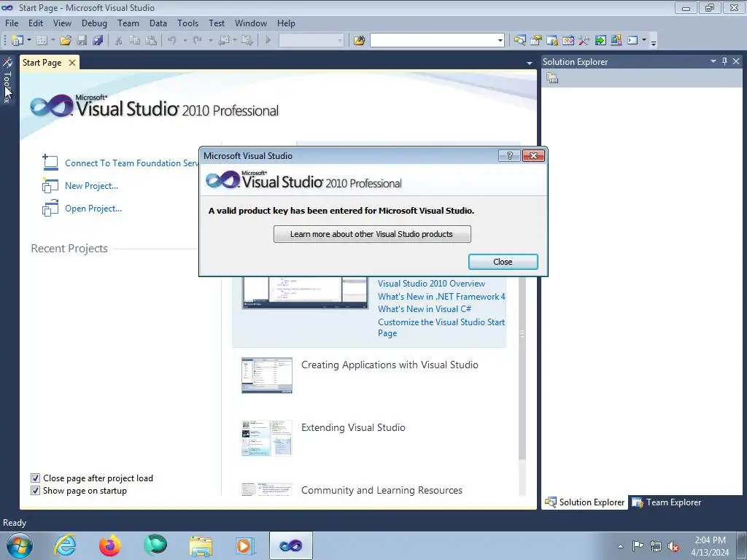Open Customize the Visual Studio Start Page link
The height and width of the screenshot is (560, 747).
tap(441, 327)
